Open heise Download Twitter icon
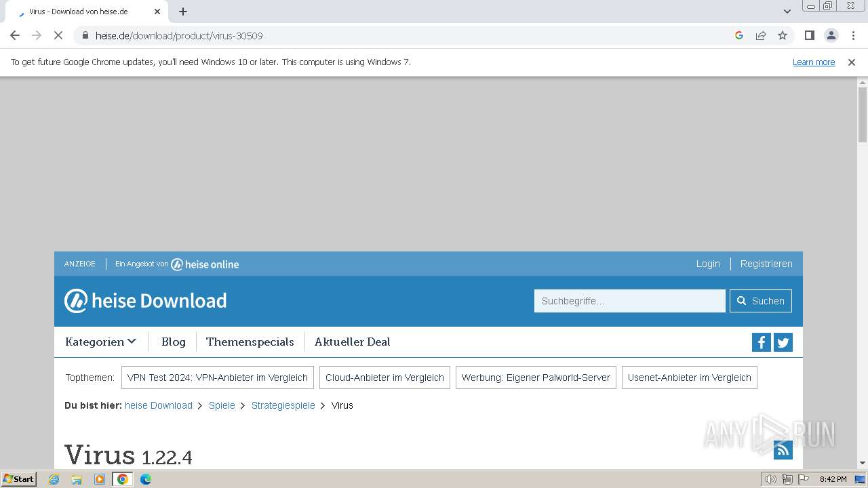 click(783, 342)
